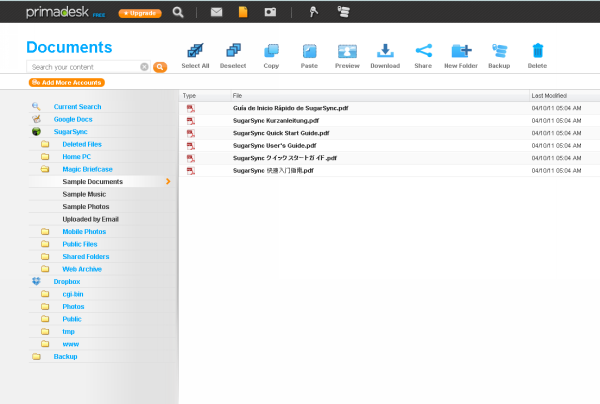Open the tmp folder
Screen dimensions: 600x404
[68, 332]
